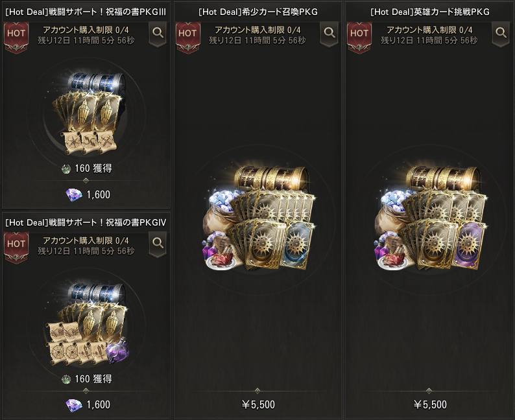Select the 祝福の書PKGIII item artwork
This screenshot has width=515, height=420.
(x=89, y=113)
